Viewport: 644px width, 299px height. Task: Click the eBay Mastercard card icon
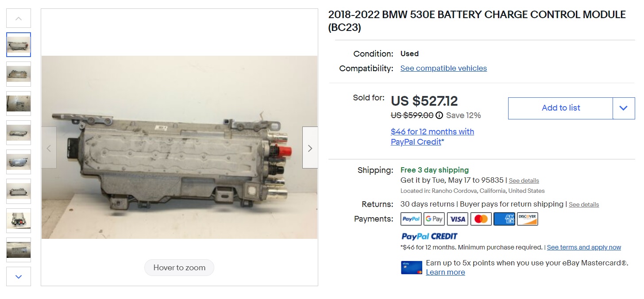[411, 268]
